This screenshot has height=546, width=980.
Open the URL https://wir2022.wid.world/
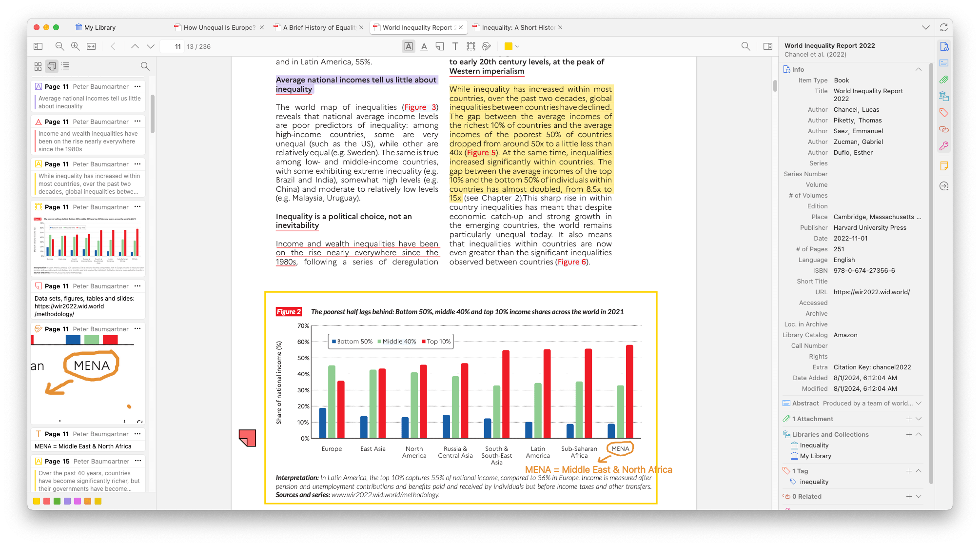(872, 292)
